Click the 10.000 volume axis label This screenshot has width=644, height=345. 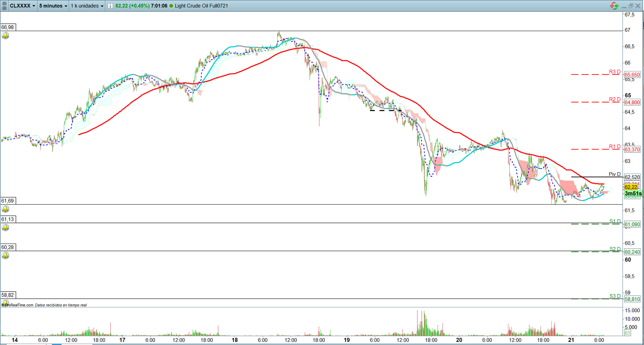pos(632,319)
